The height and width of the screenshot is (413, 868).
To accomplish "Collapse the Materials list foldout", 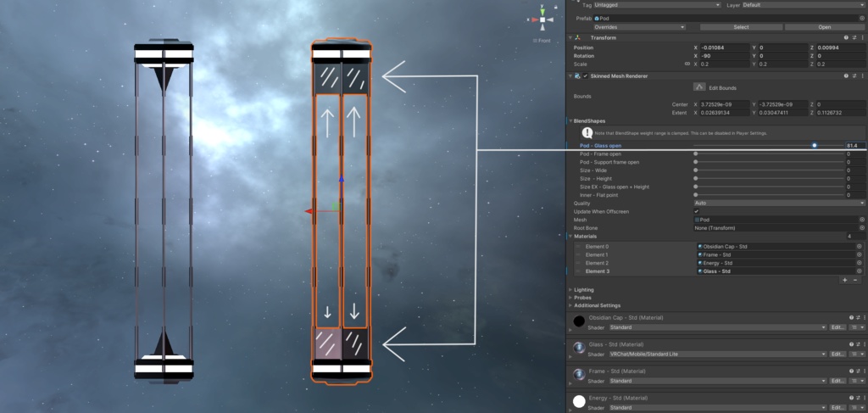I will click(570, 237).
